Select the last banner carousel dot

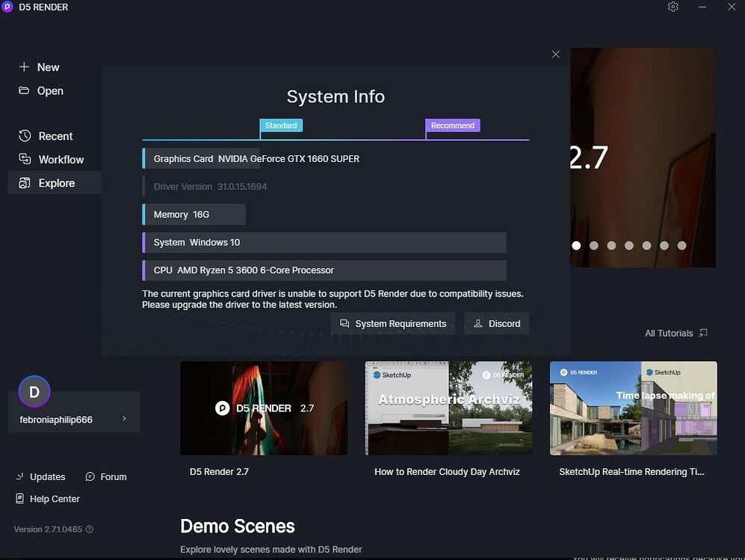pos(681,246)
